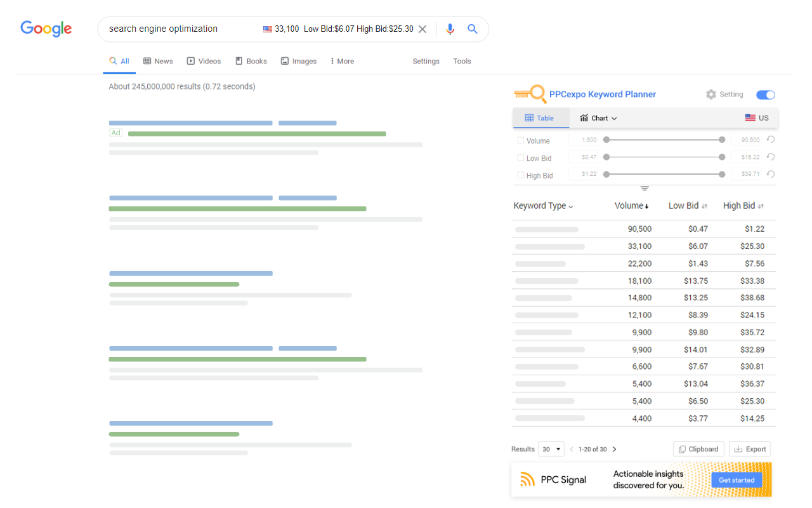Click the Get started button
812x508 pixels.
(x=737, y=480)
